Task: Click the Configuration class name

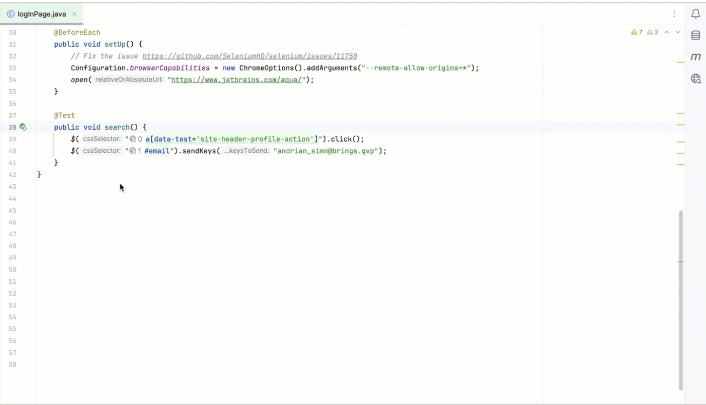Action: tap(98, 68)
